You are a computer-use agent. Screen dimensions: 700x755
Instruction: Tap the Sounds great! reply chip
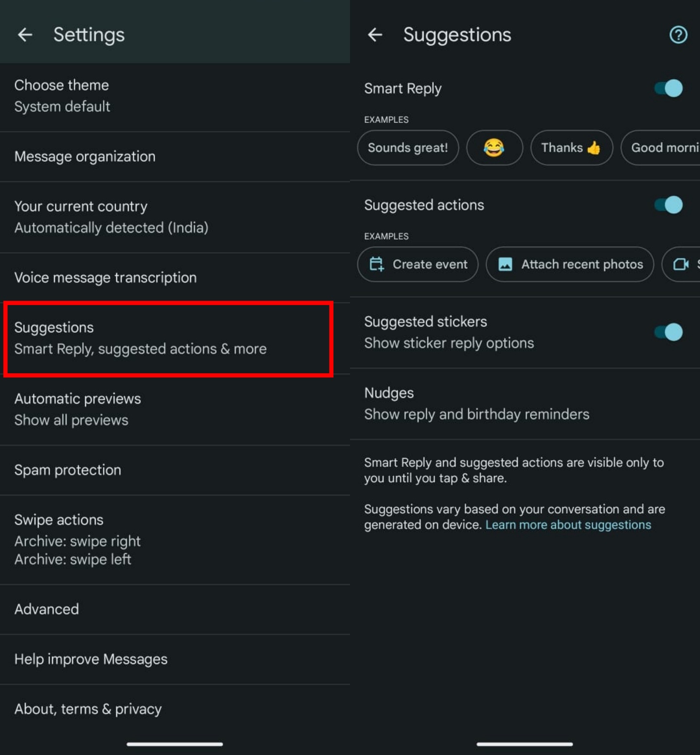pyautogui.click(x=408, y=148)
